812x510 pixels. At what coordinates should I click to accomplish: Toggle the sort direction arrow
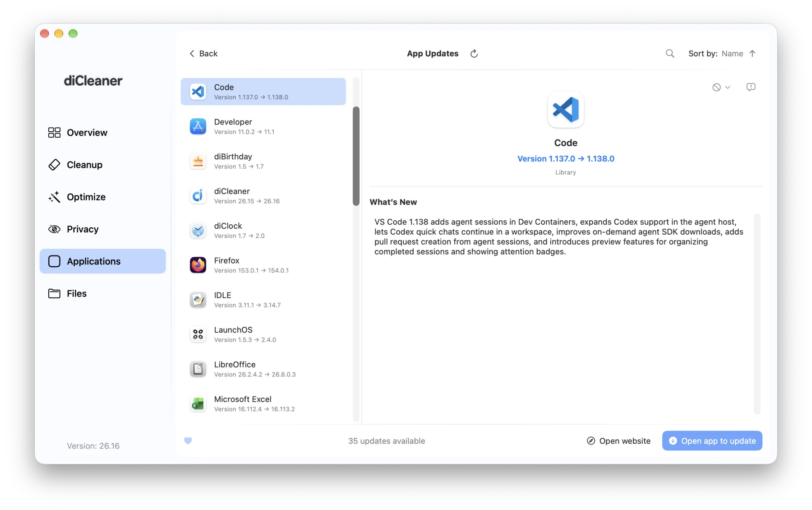752,53
